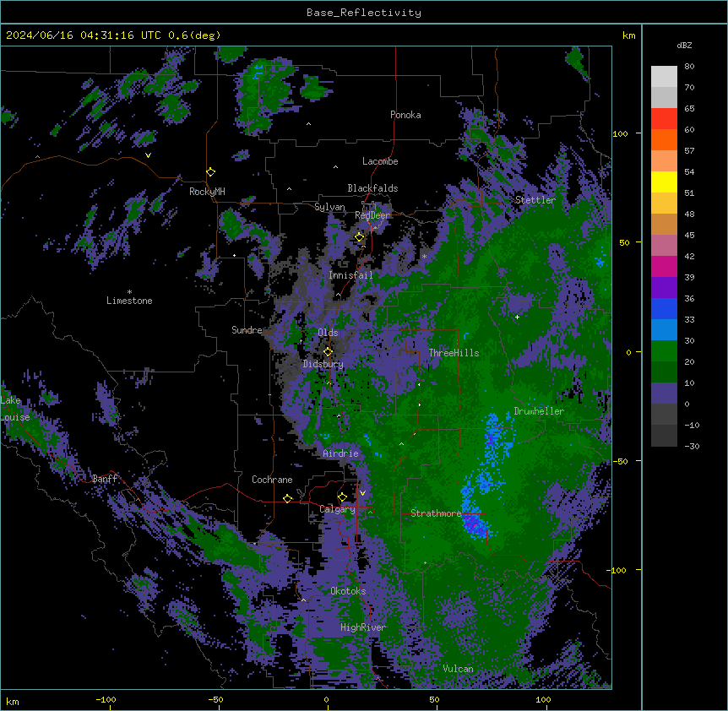Select the Limestone label
The image size is (728, 711).
[129, 301]
